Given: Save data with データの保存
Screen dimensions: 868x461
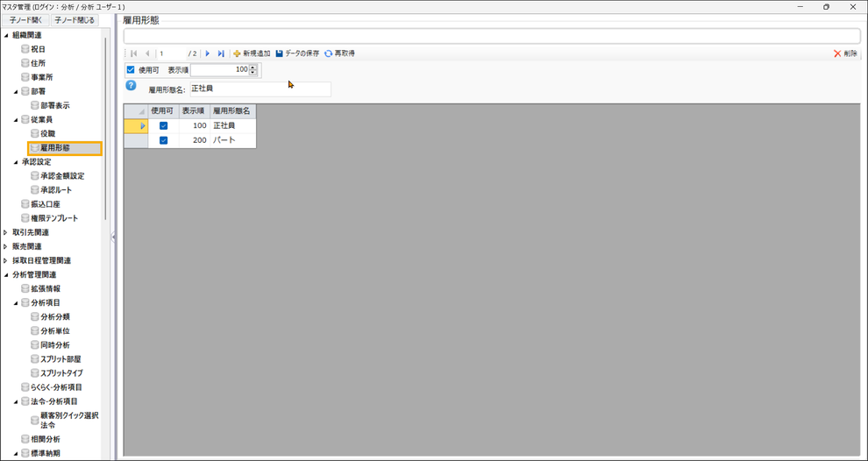Looking at the screenshot, I should (297, 53).
